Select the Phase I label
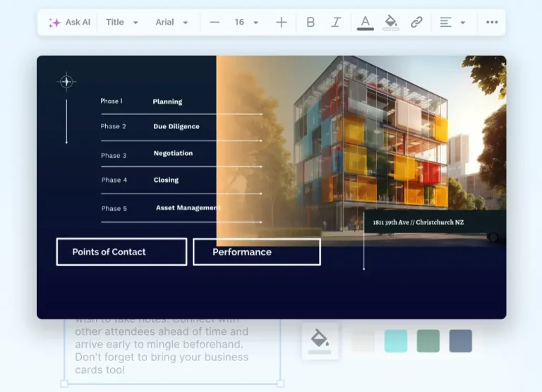This screenshot has height=392, width=542. [112, 102]
